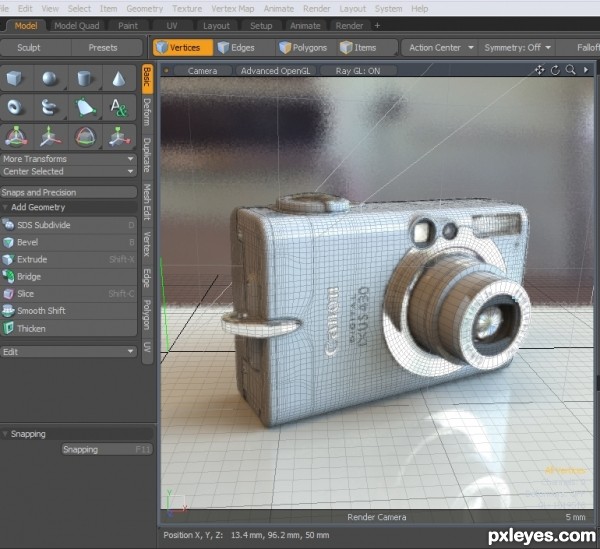Open viewport options arrow icon

point(585,70)
